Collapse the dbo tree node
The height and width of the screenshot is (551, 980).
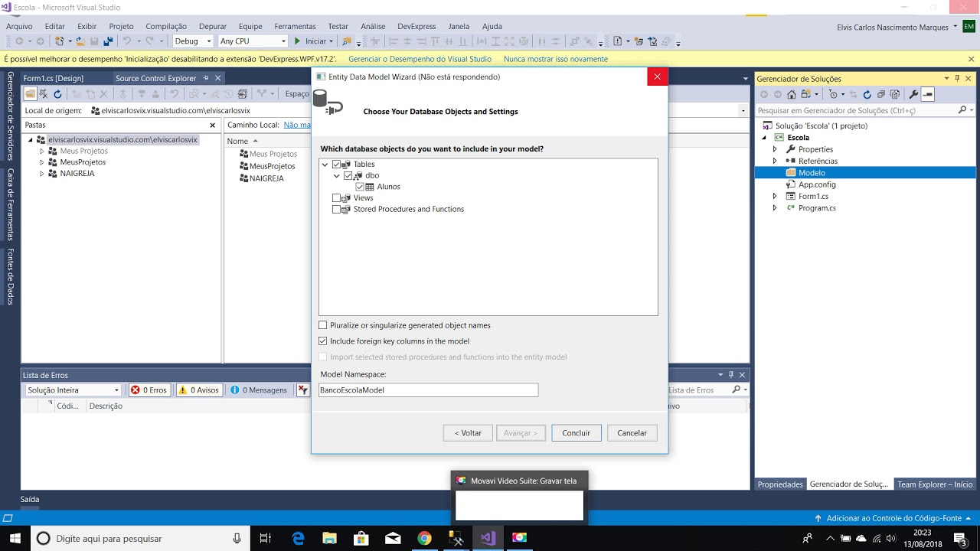click(x=336, y=176)
